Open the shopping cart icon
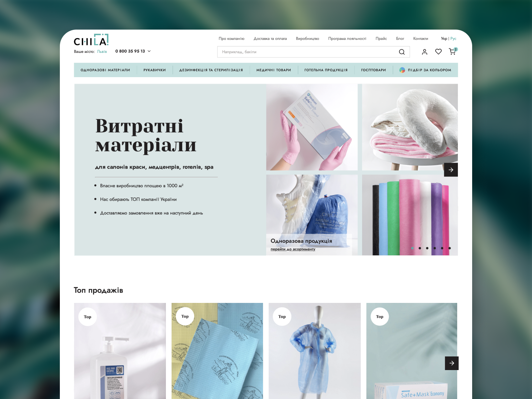This screenshot has height=399, width=532. [453, 51]
